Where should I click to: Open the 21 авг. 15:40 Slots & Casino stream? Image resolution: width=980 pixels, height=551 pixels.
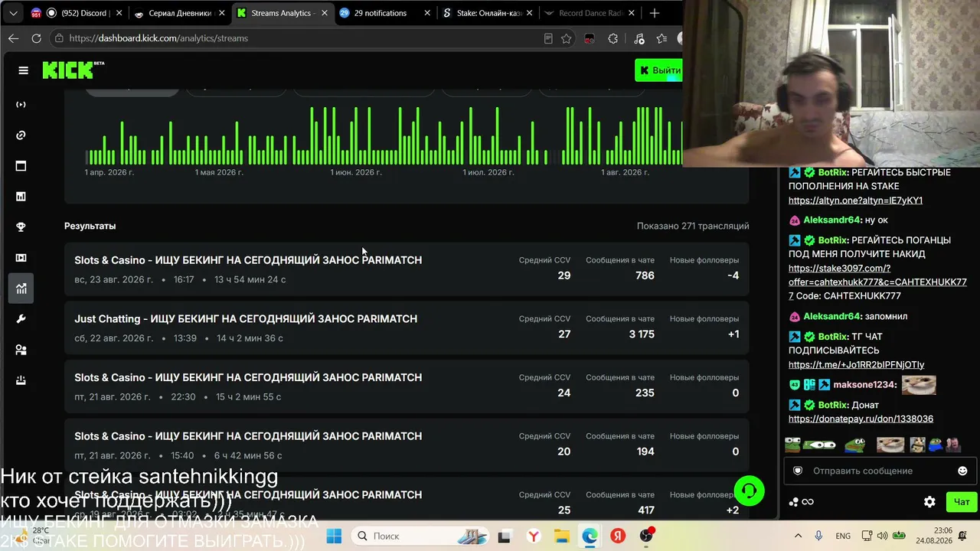tap(407, 445)
